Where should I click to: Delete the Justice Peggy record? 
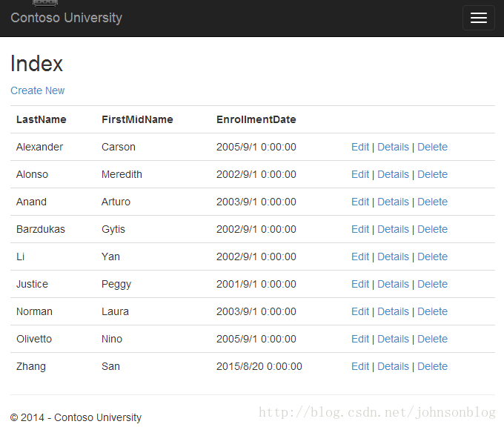432,284
